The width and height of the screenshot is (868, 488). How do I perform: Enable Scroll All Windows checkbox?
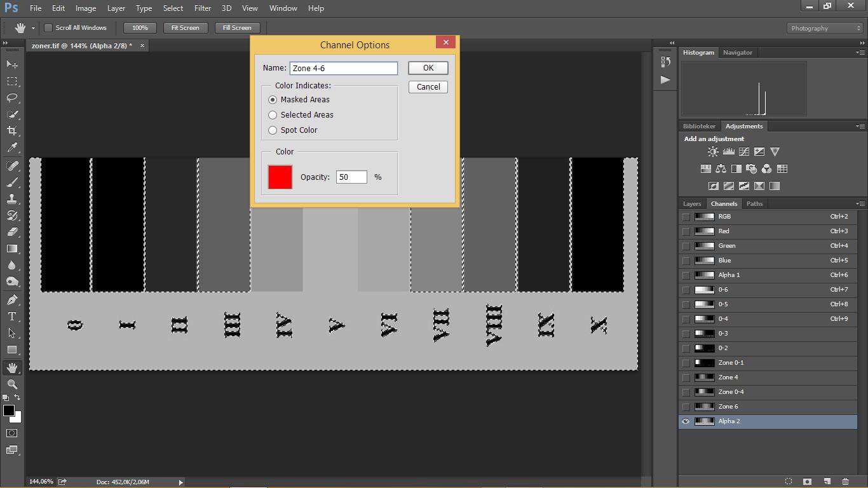coord(48,28)
